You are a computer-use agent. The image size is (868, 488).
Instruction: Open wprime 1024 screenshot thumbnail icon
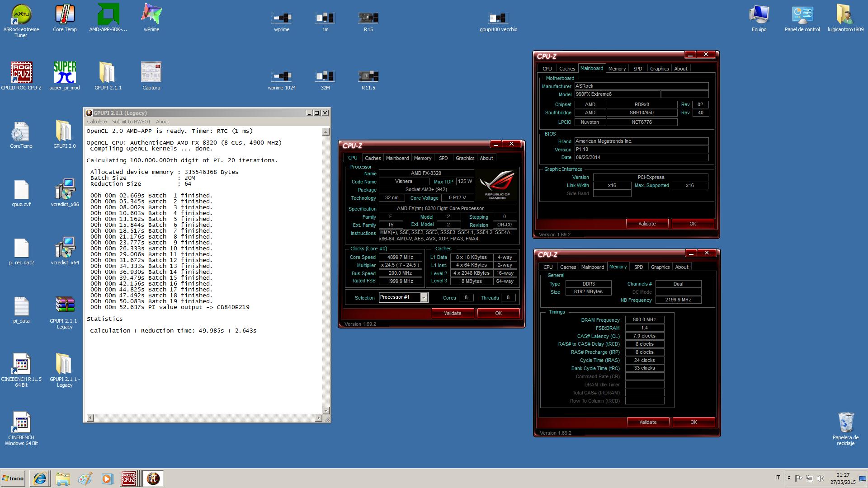282,80
